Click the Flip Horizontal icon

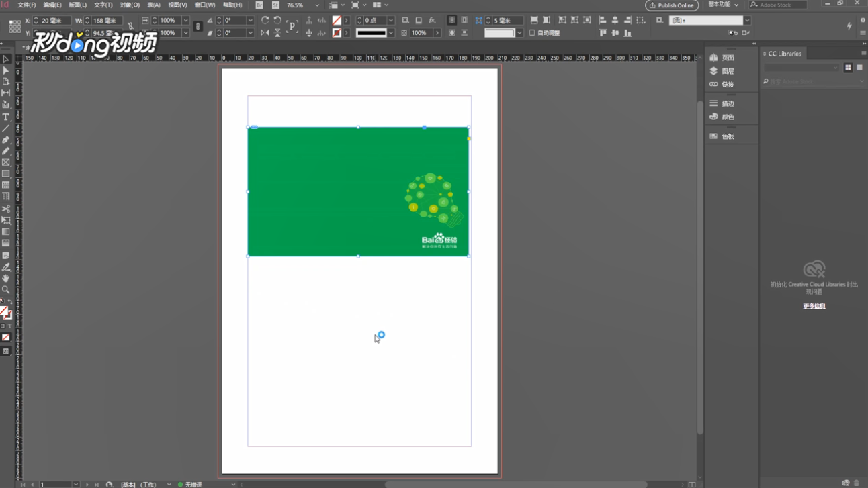pos(265,32)
